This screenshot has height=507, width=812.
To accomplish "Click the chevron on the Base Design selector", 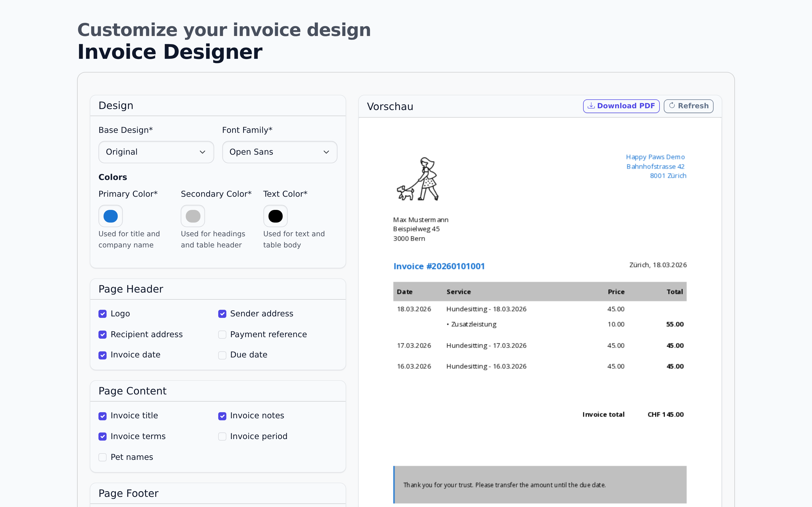I will [x=203, y=152].
